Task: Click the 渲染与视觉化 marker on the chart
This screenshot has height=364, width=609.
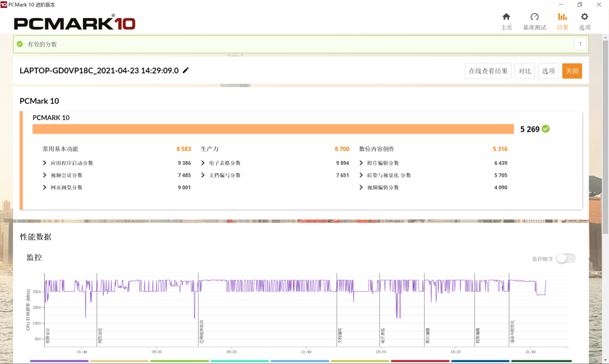Action: [513, 332]
